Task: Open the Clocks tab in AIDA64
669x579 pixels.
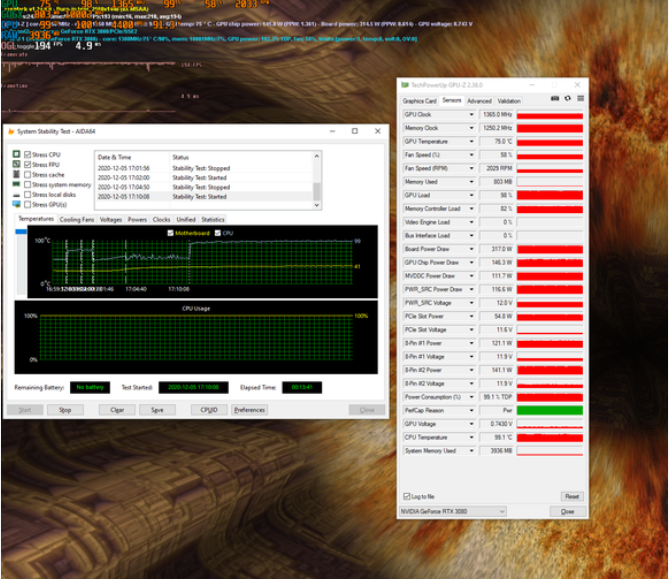Action: (x=161, y=220)
